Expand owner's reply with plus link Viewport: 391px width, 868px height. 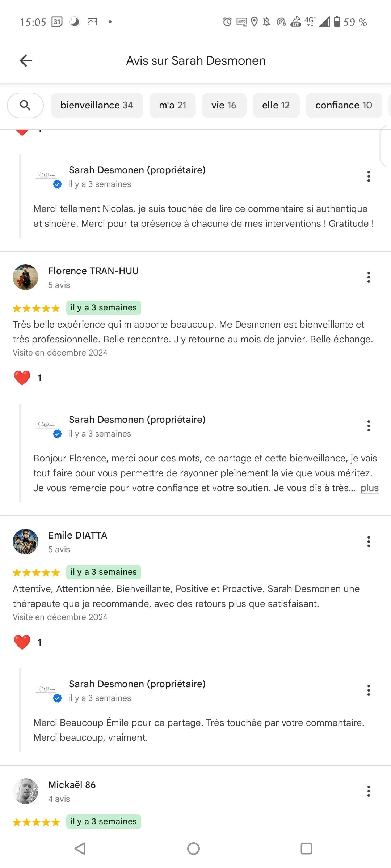pos(369,488)
